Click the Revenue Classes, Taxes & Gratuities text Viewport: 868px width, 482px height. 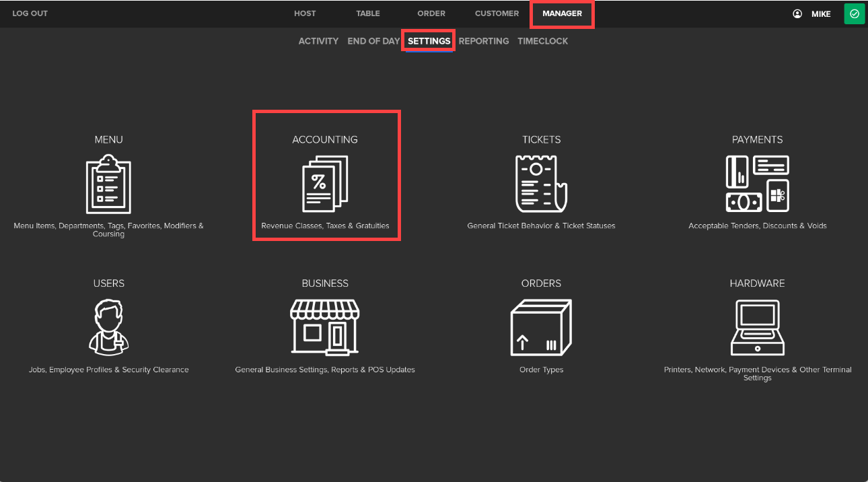325,226
